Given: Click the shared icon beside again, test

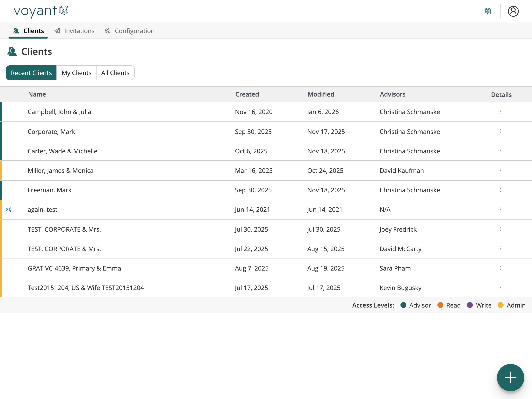Looking at the screenshot, I should [9, 209].
